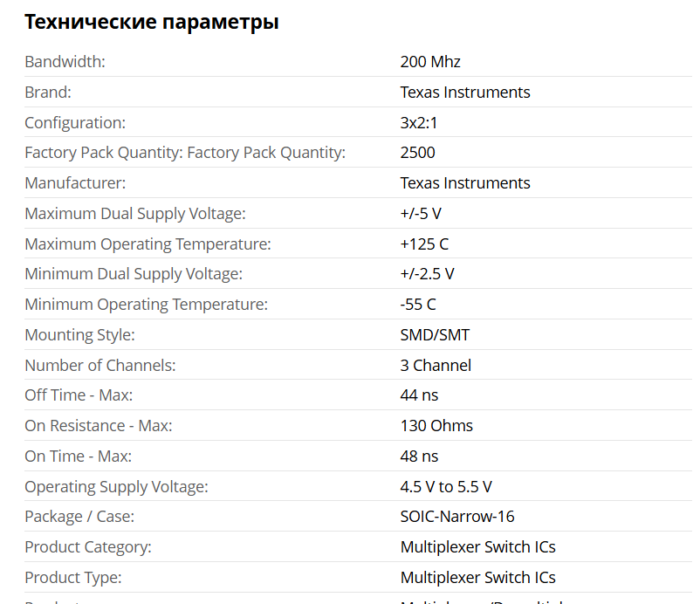
Task: Click the SMD/SMT mounting value
Action: pos(435,335)
